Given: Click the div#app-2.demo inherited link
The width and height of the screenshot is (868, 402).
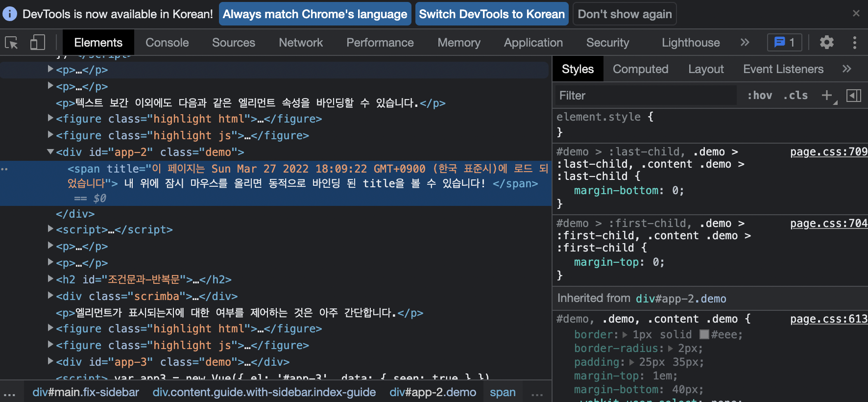Looking at the screenshot, I should (681, 299).
